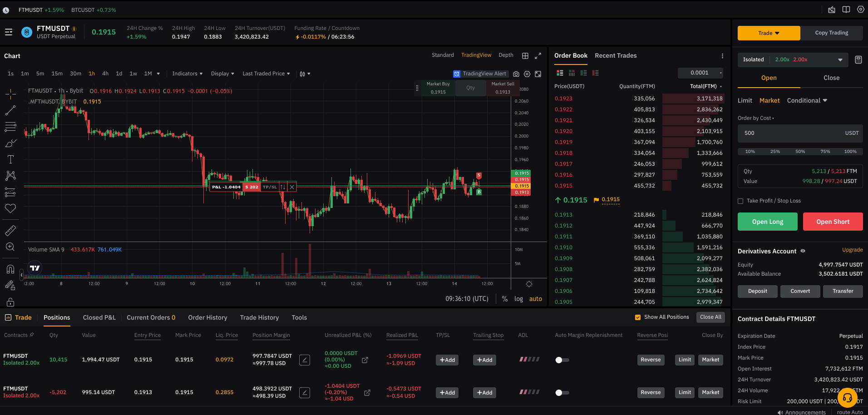The image size is (868, 415).
Task: Toggle log scale on the chart
Action: click(x=518, y=299)
